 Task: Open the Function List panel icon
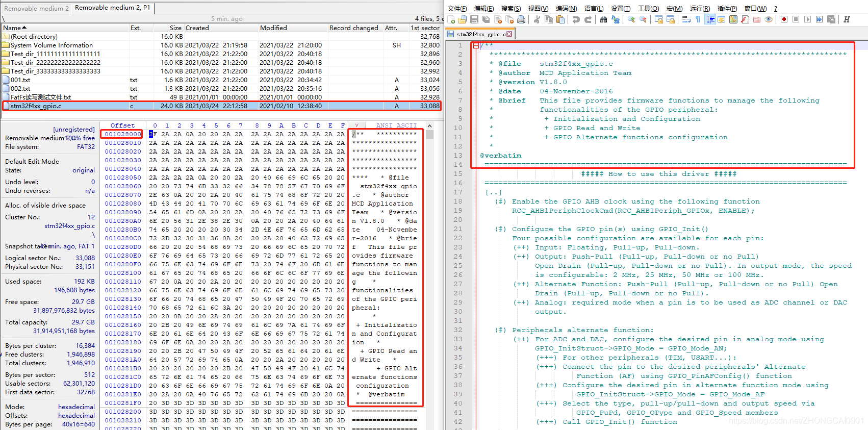coord(745,19)
